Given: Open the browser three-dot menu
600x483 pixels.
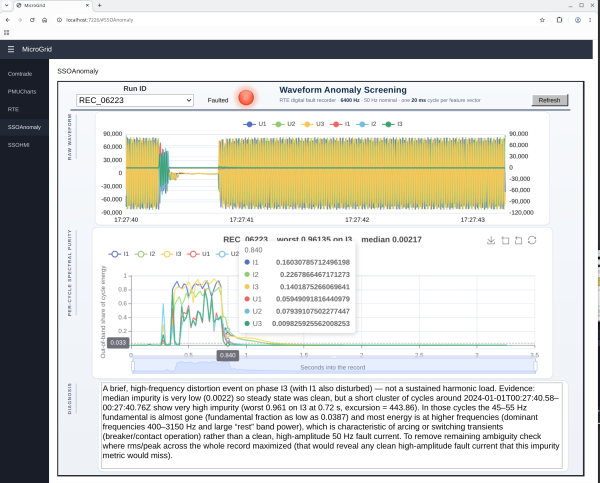Looking at the screenshot, I should point(590,20).
